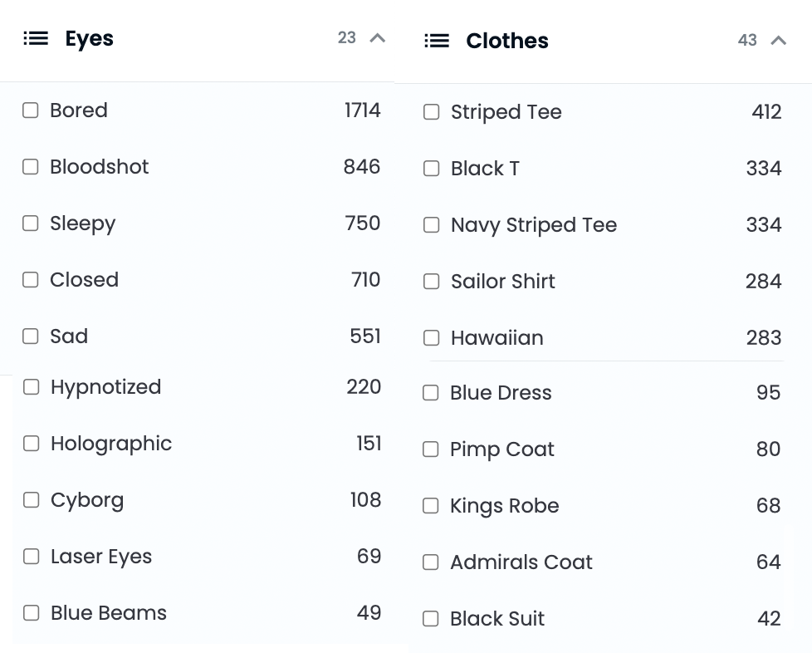Enable the Cyborg eyes filter
Viewport: 812px width, 653px height.
pos(32,500)
